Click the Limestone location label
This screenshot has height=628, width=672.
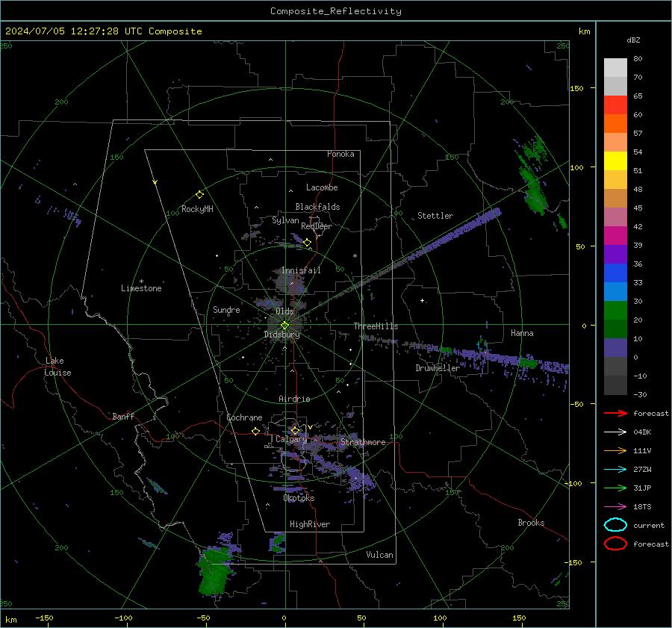point(141,288)
